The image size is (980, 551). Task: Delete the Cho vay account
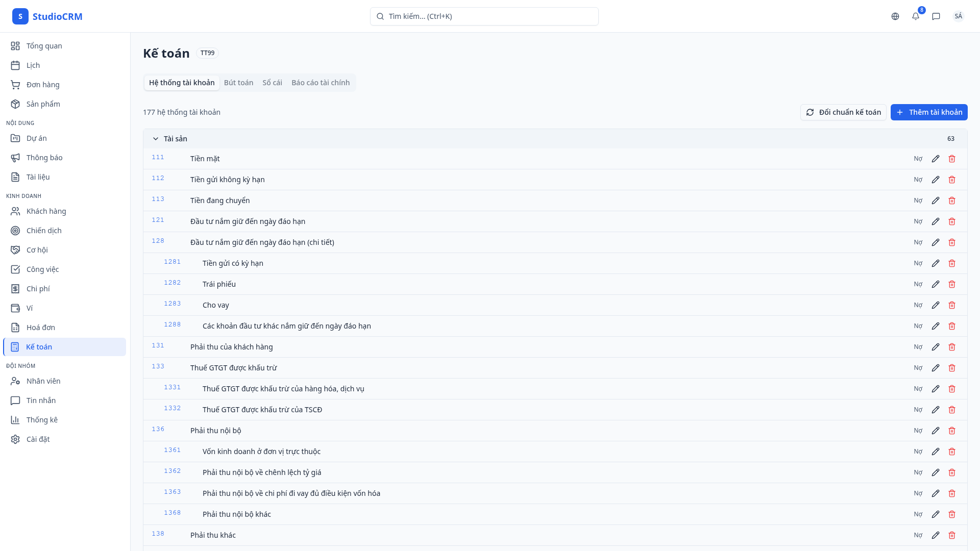tap(952, 305)
